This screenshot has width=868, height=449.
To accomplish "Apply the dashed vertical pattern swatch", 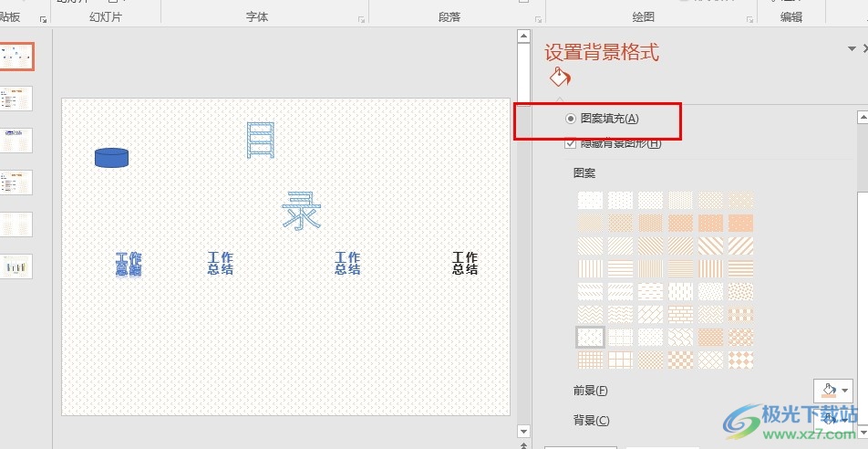I will point(680,291).
